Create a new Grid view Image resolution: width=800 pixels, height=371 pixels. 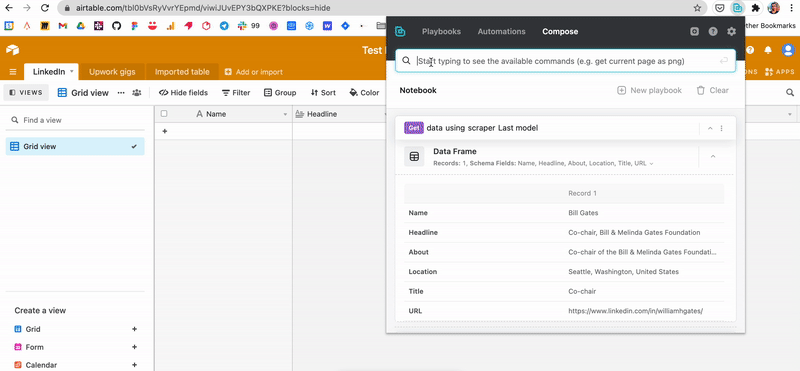click(x=76, y=329)
